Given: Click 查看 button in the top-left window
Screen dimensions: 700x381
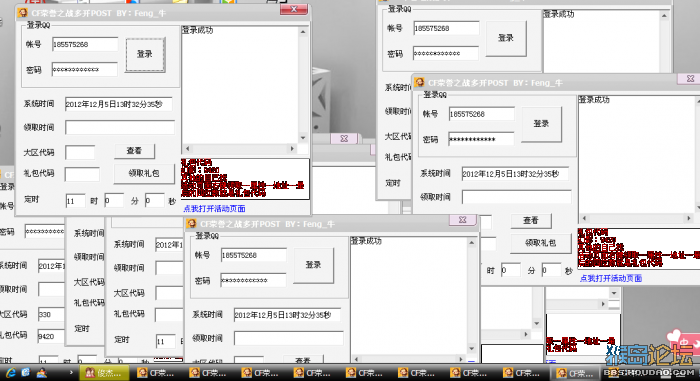Looking at the screenshot, I should tap(134, 151).
